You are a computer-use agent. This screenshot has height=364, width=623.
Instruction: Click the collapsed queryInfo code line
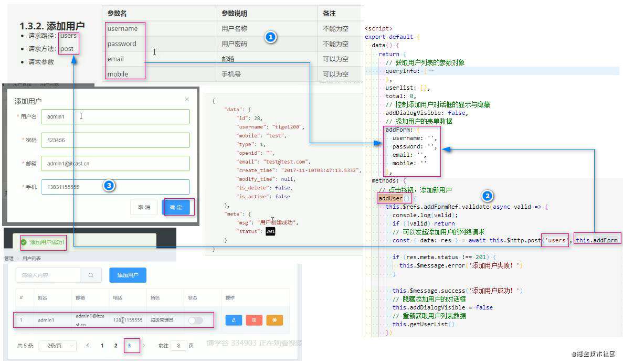pos(409,71)
